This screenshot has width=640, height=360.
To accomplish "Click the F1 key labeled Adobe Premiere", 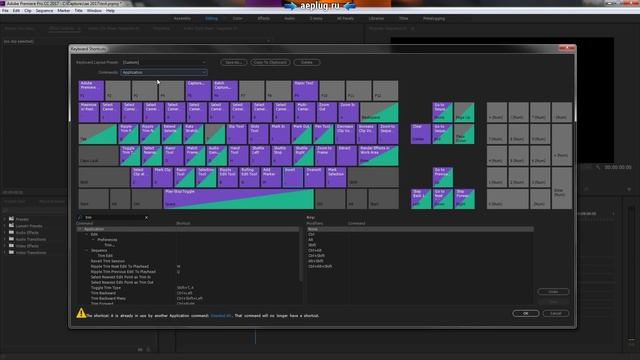I will [91, 90].
